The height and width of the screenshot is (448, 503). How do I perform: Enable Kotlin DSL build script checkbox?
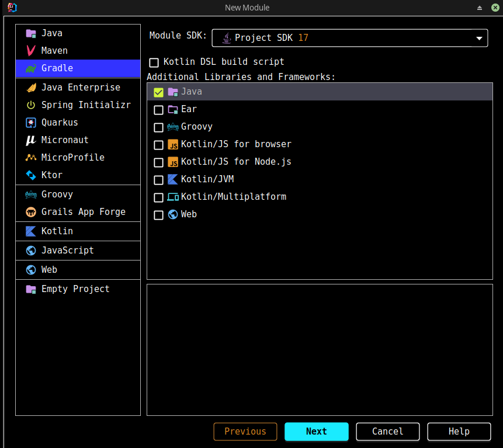click(154, 62)
